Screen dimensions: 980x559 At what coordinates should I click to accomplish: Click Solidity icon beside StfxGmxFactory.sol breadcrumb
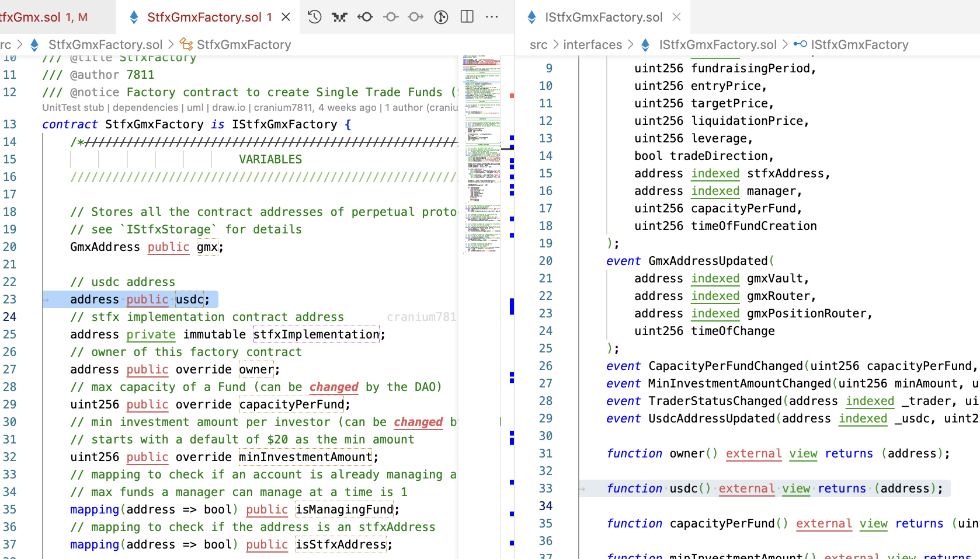click(x=34, y=44)
